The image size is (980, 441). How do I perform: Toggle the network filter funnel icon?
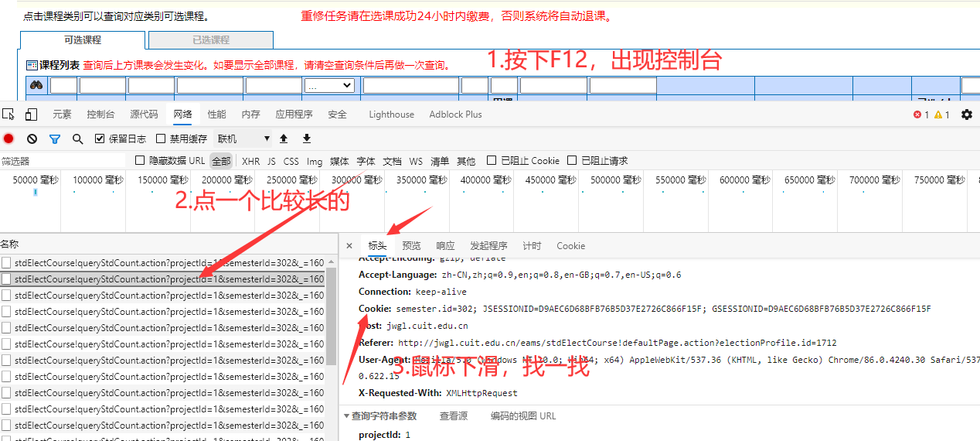55,138
